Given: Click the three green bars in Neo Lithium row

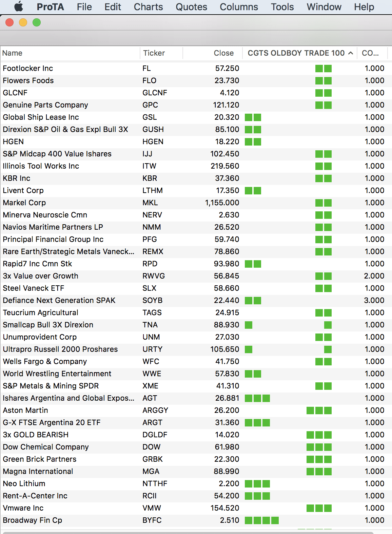Looking at the screenshot, I should pyautogui.click(x=257, y=484).
